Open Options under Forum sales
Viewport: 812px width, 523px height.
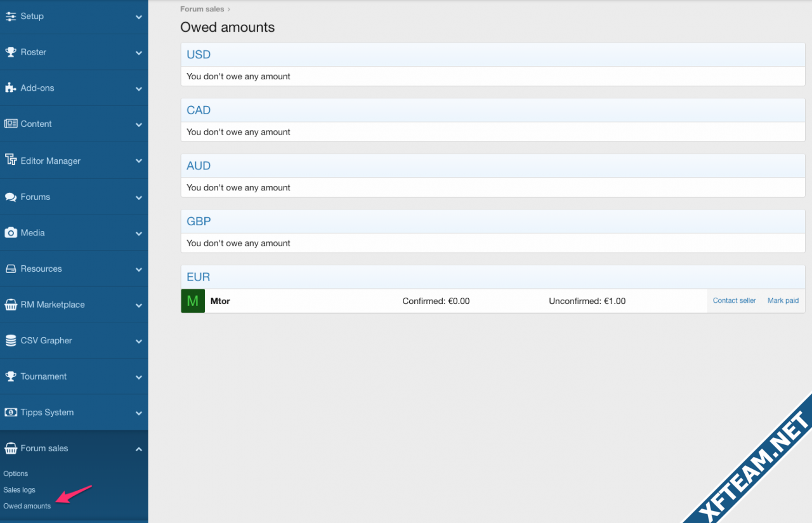click(x=16, y=474)
